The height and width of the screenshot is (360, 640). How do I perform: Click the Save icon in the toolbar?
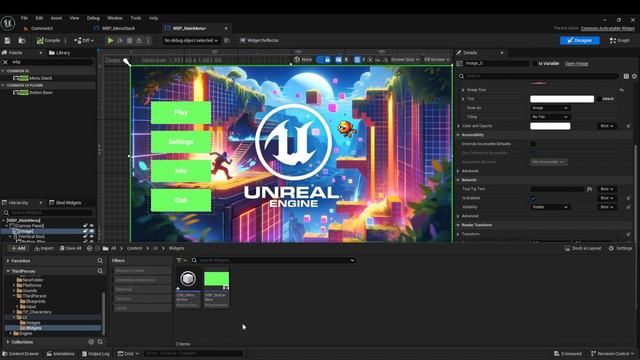click(7, 40)
